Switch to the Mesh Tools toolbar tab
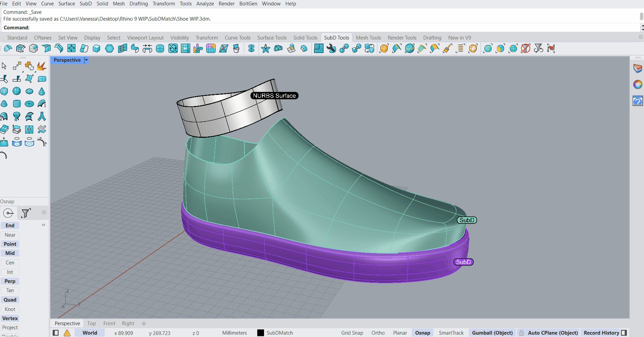The image size is (644, 337). point(368,38)
